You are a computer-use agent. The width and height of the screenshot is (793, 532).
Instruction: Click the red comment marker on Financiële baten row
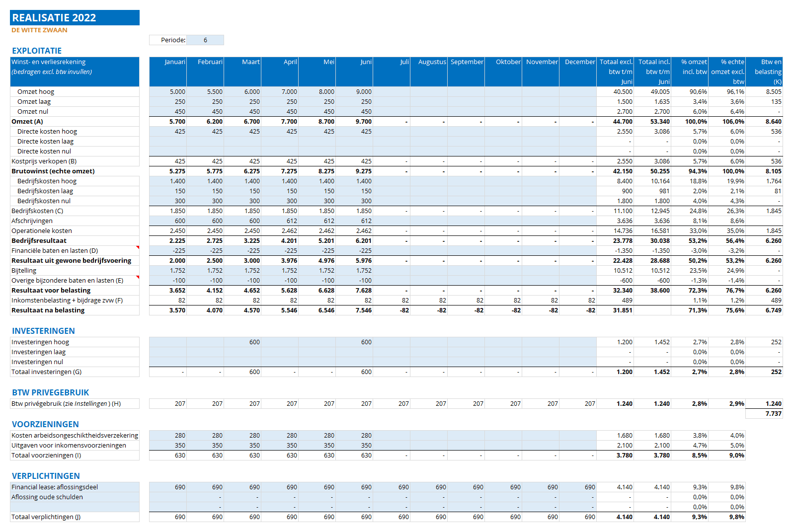click(138, 247)
